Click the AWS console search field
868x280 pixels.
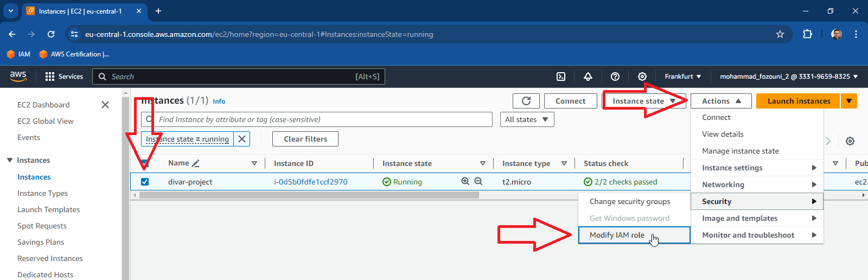pyautogui.click(x=239, y=77)
